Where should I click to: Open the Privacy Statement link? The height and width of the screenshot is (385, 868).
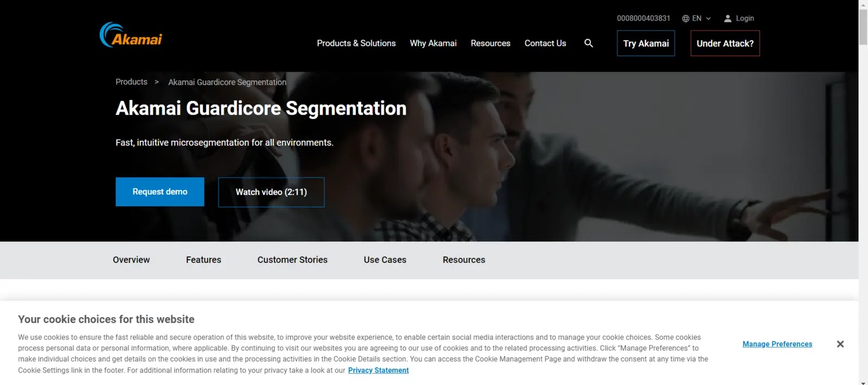(378, 370)
